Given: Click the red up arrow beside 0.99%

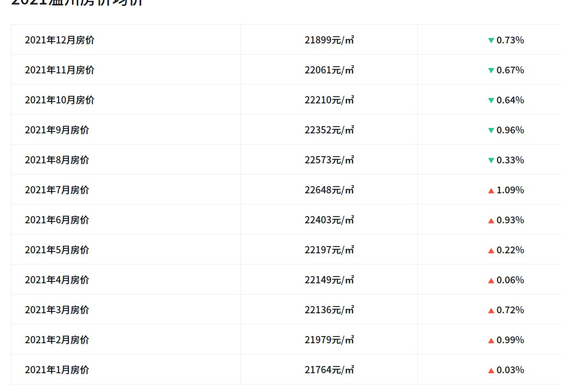Looking at the screenshot, I should [491, 341].
